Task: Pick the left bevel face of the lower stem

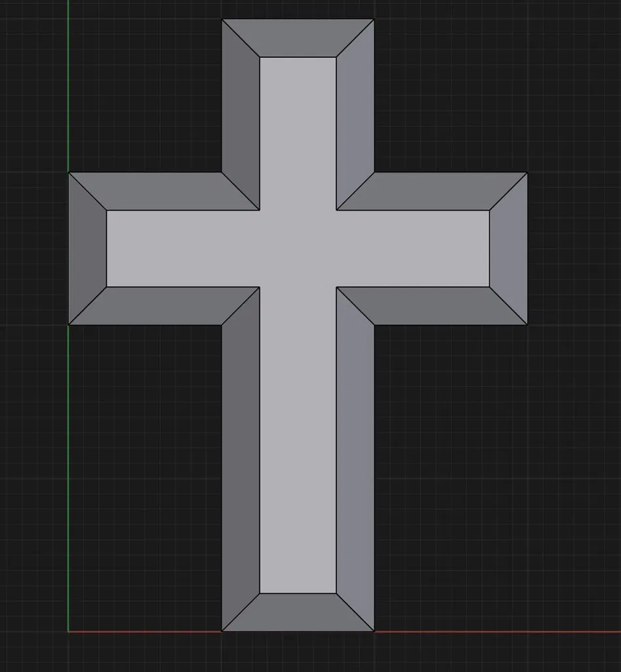Action: tap(241, 459)
